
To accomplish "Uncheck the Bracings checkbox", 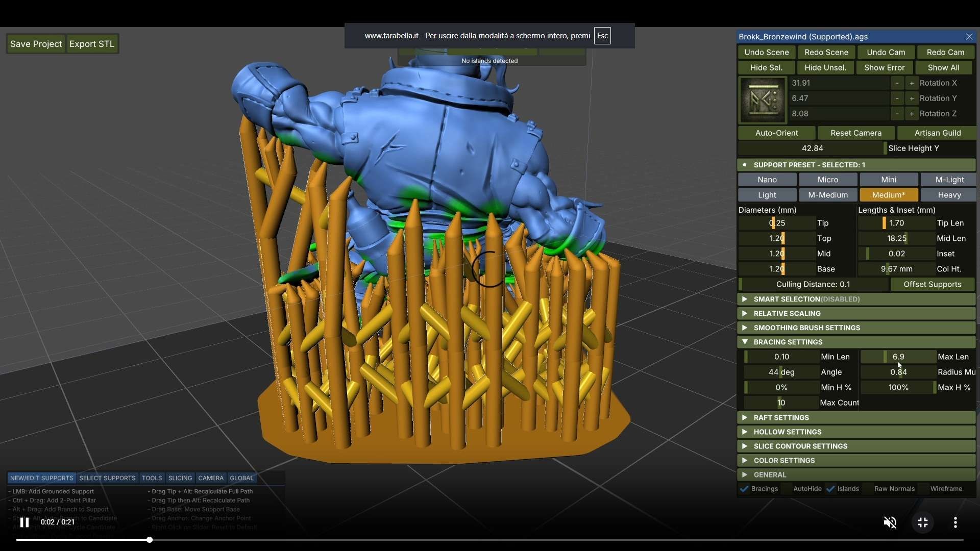I will pos(745,489).
